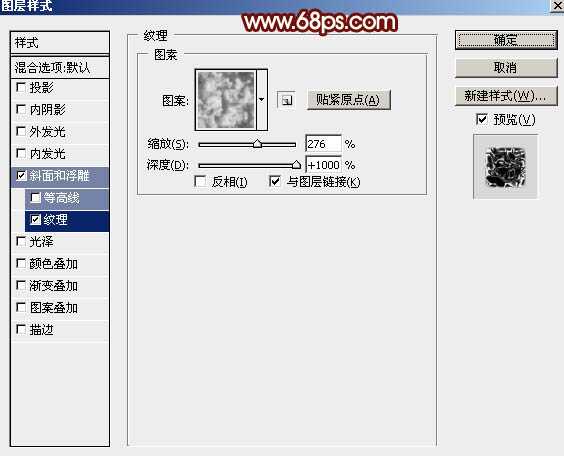Viewport: 564px width, 456px height.
Task: Enable the 内阴影 inner shadow checkbox
Action: click(21, 109)
